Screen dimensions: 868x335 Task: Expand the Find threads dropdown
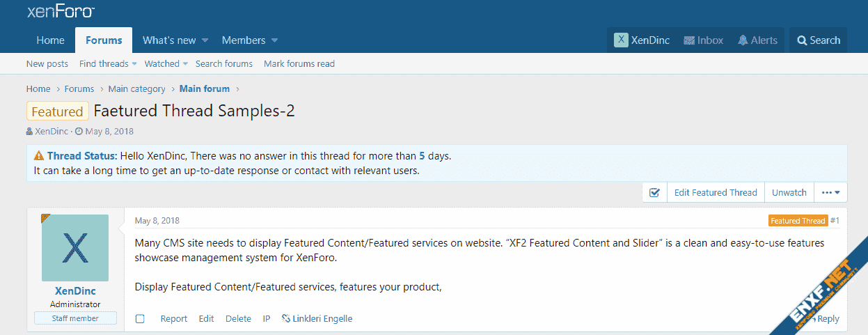point(134,64)
